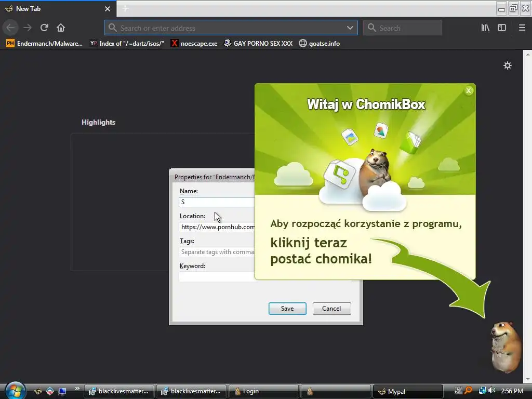
Task: Click the 2:56 PM clock
Action: pos(512,391)
